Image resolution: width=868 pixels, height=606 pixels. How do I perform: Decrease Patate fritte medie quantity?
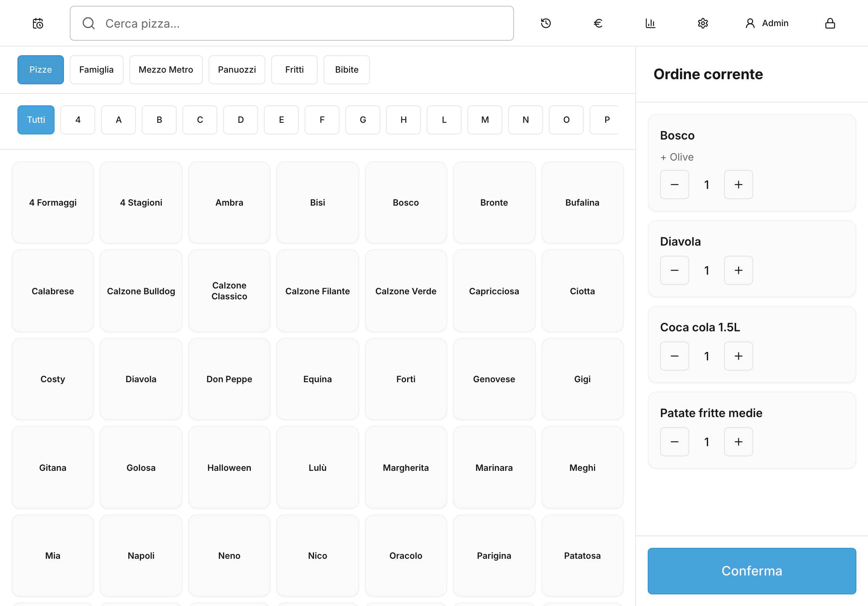[x=674, y=442]
